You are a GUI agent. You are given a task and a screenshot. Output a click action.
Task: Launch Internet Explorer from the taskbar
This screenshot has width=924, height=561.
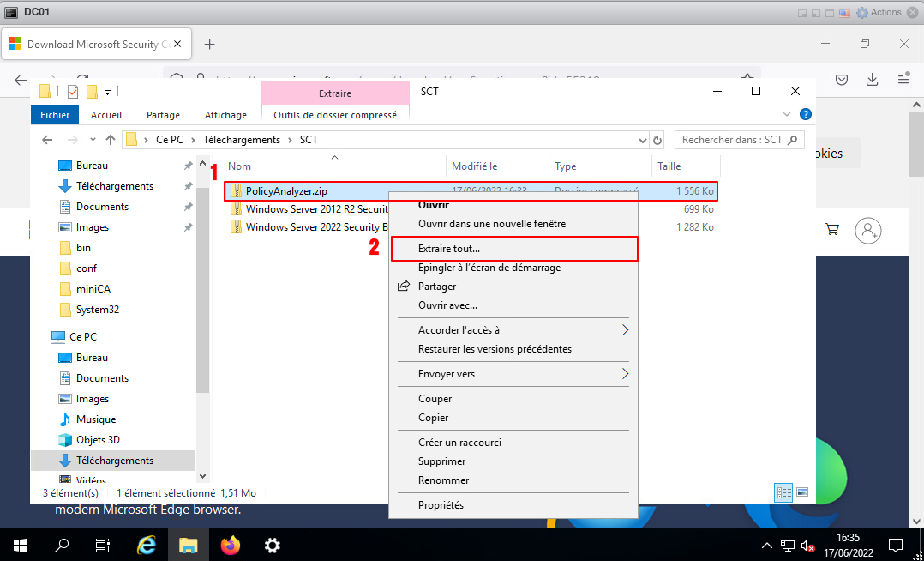pyautogui.click(x=147, y=545)
